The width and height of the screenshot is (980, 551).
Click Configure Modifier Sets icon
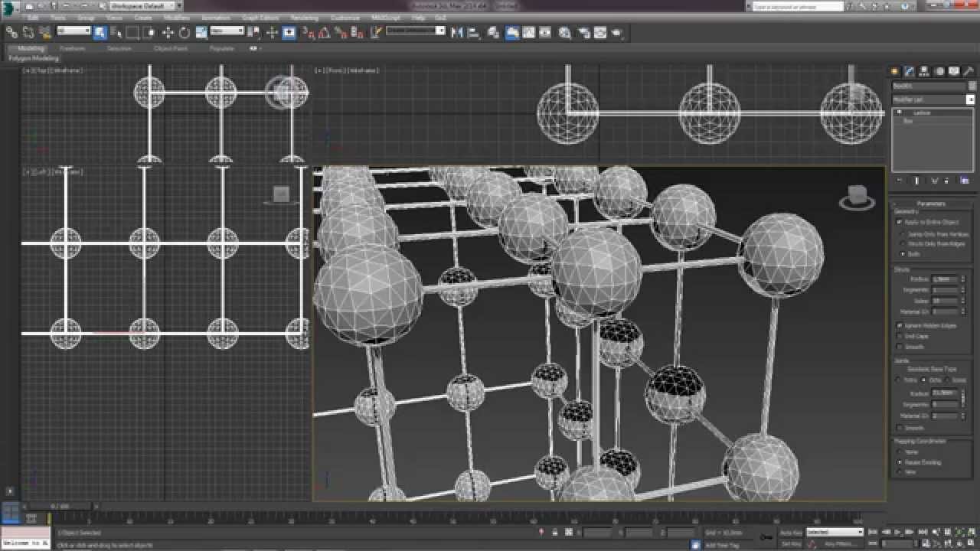point(964,181)
